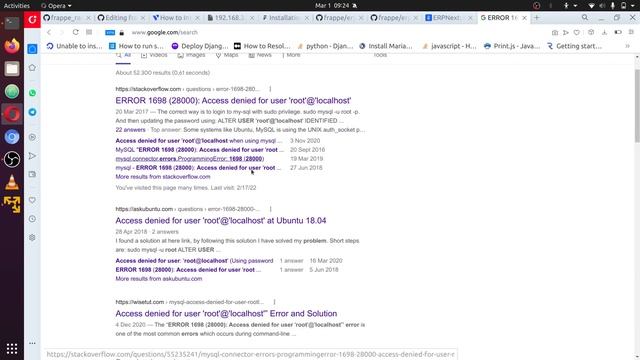Open VLC media player from dock
The image size is (640, 360).
pyautogui.click(x=12, y=182)
